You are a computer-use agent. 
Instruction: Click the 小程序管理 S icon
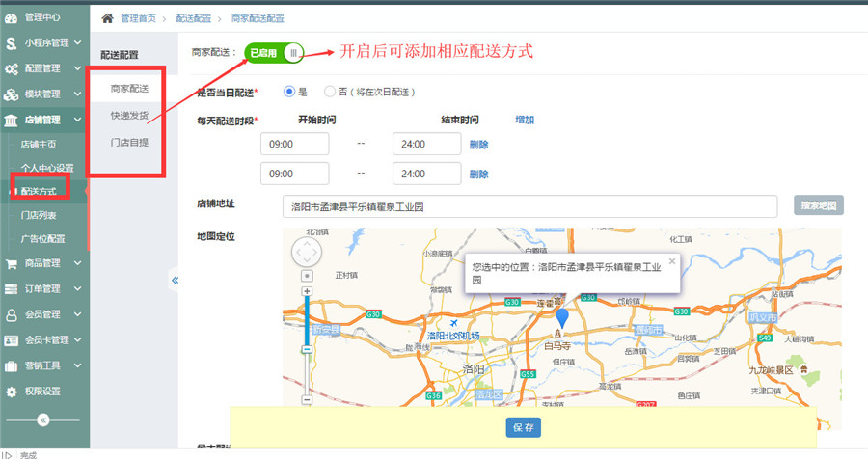11,43
